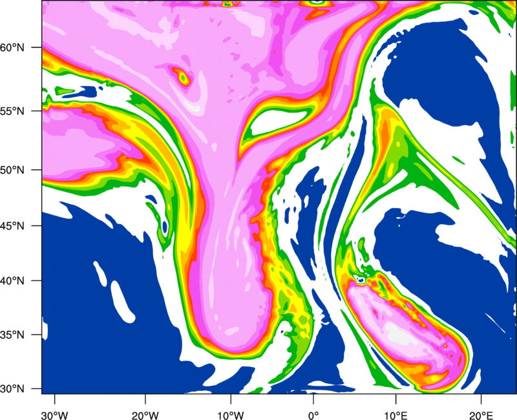Click the 45°N latitude label

[x=12, y=226]
